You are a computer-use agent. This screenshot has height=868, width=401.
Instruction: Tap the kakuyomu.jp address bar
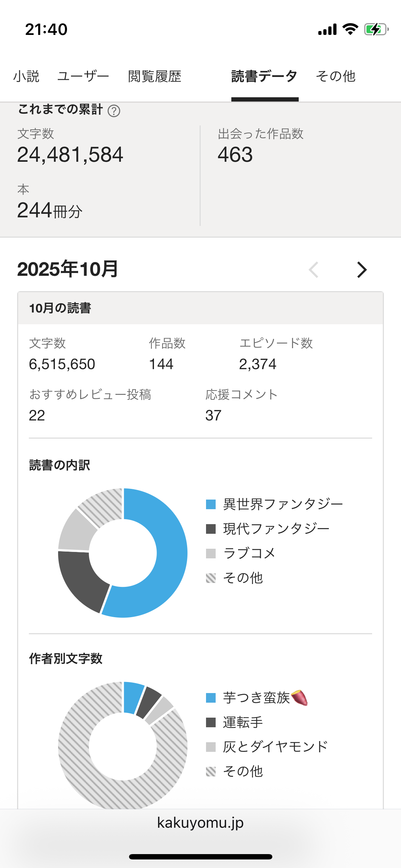click(x=200, y=823)
